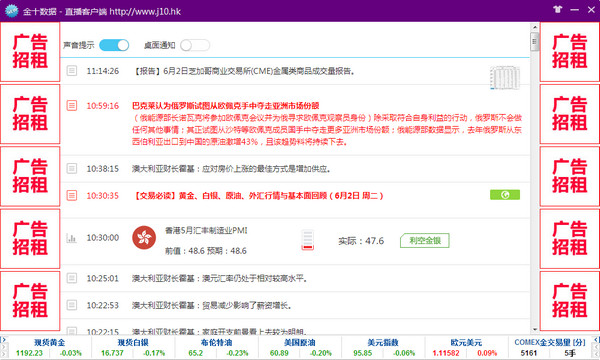Click the scrollbar up arrow
This screenshot has height=360, width=600.
tap(535, 28)
